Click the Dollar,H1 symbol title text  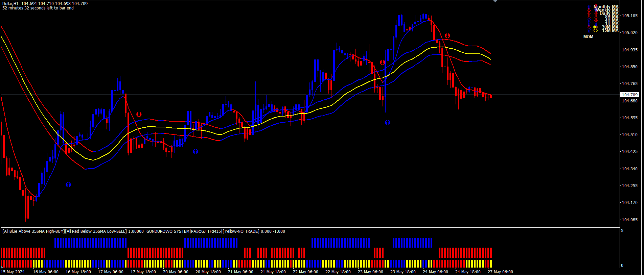tap(10, 4)
